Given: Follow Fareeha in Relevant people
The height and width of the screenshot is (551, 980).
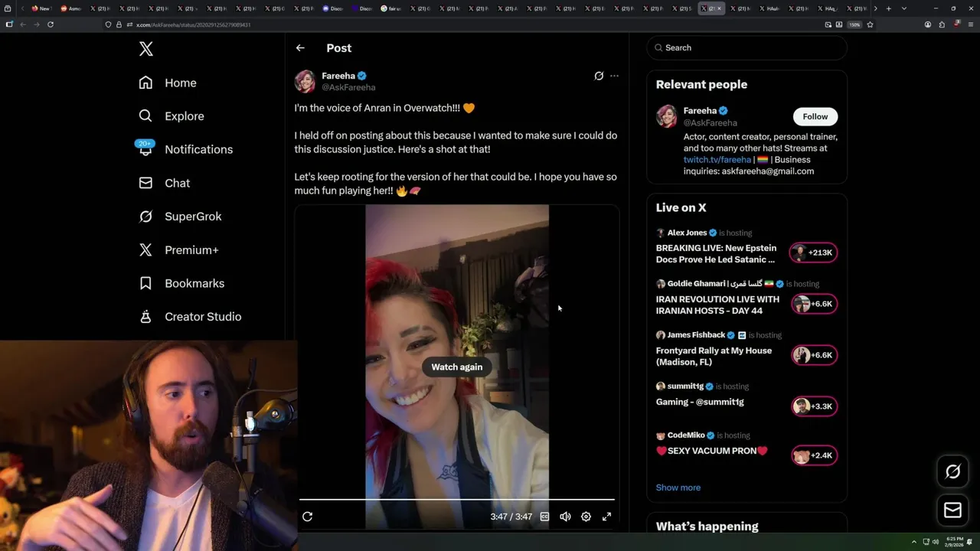Looking at the screenshot, I should click(815, 116).
